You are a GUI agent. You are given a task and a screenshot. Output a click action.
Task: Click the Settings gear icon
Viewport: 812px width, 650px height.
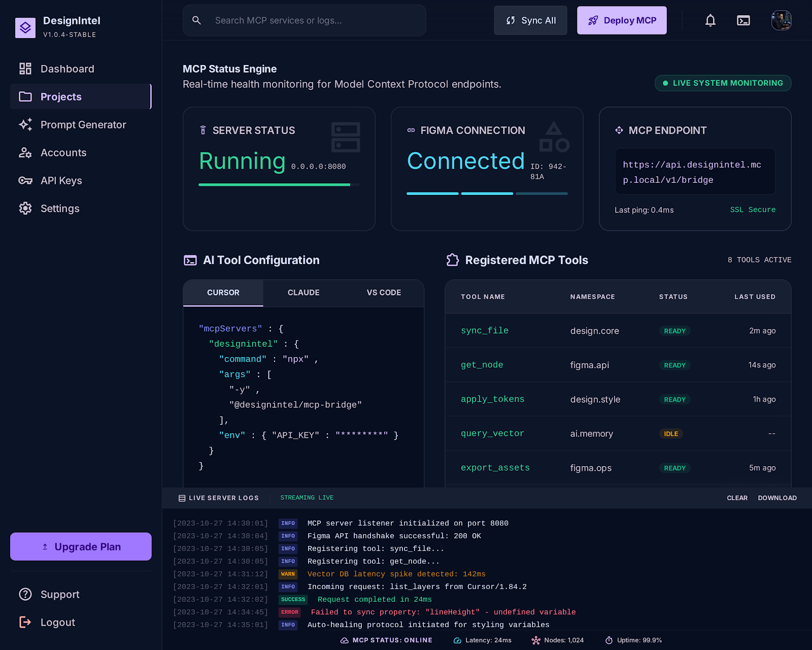[25, 208]
